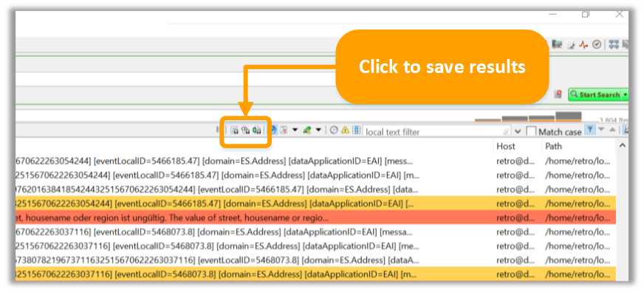Click the yellow warning triangle icon
The height and width of the screenshot is (292, 644).
pos(345,130)
